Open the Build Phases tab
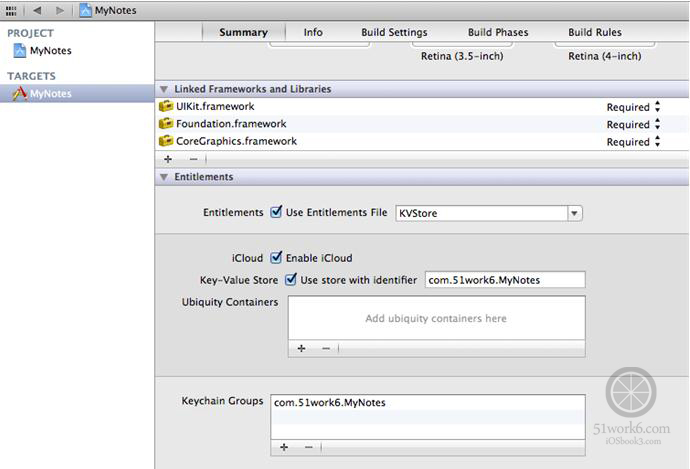The height and width of the screenshot is (469, 690). pos(498,33)
